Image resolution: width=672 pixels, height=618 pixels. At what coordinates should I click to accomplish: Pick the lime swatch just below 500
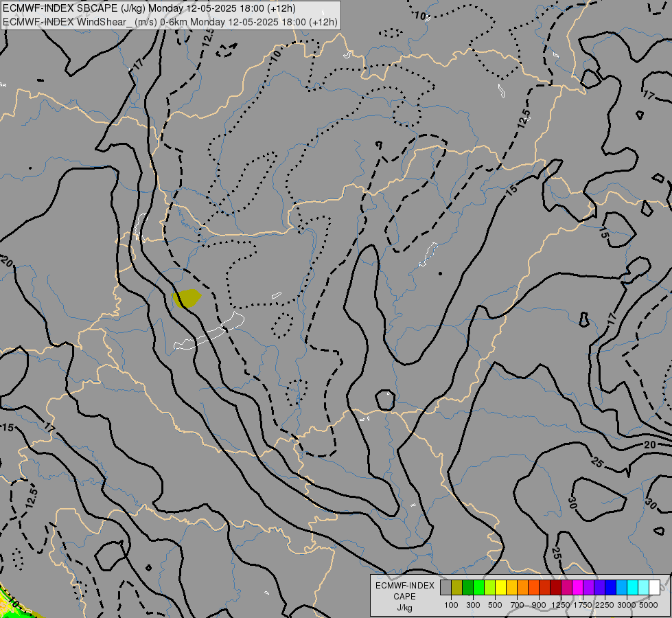(x=490, y=587)
